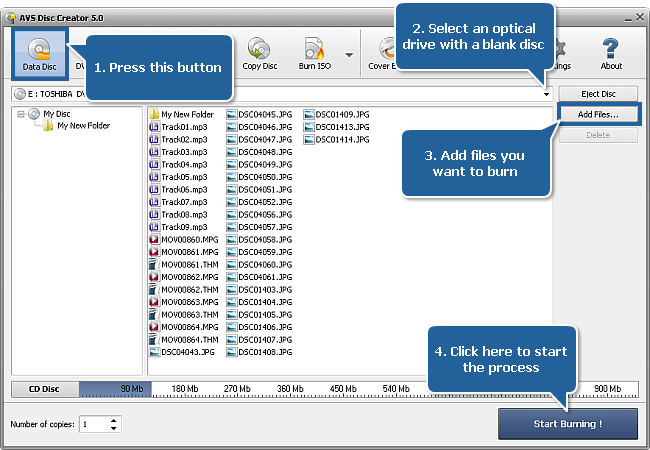Viewport: 650px width, 450px height.
Task: Open the Burn ISO tool
Action: [x=315, y=53]
